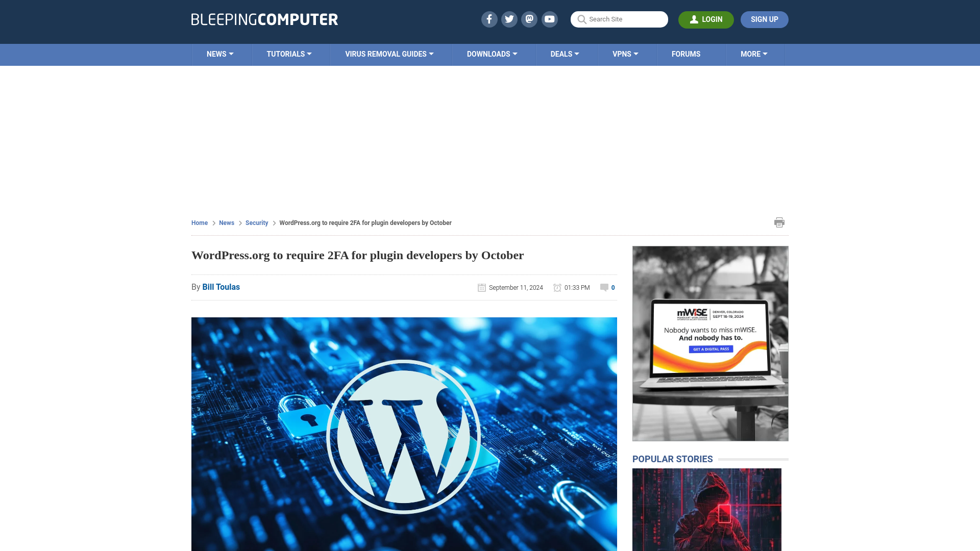Open the FORUMS menu tab
Screen dimensions: 980x551
click(686, 54)
